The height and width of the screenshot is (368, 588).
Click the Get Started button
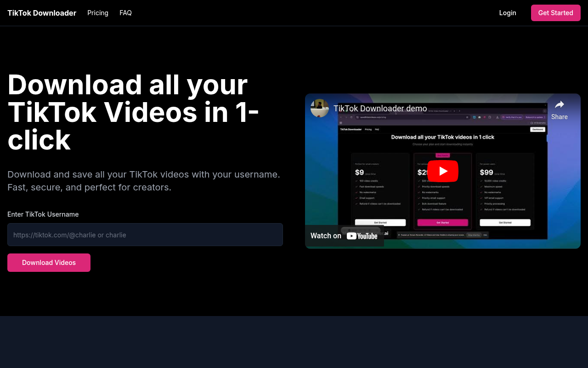pos(556,13)
